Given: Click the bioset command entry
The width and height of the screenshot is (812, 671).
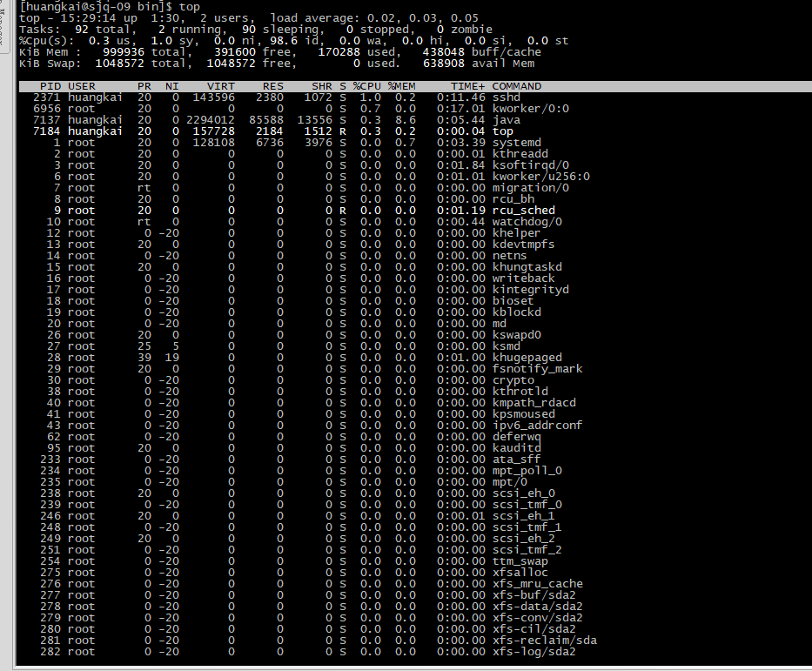Looking at the screenshot, I should click(x=513, y=302).
